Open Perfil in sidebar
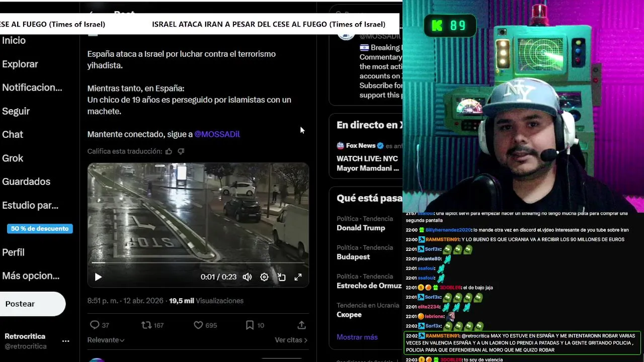Viewport: 644px width, 362px height. (x=13, y=252)
